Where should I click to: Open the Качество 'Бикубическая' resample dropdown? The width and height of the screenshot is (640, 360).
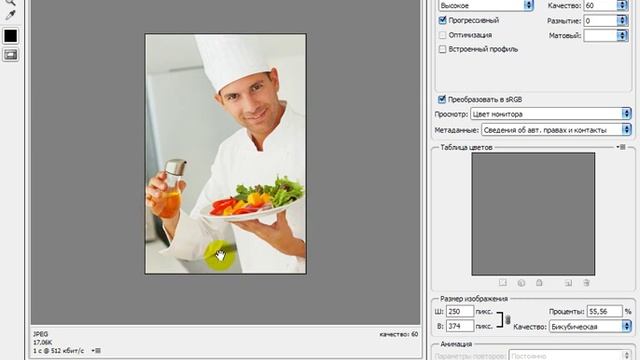click(590, 327)
